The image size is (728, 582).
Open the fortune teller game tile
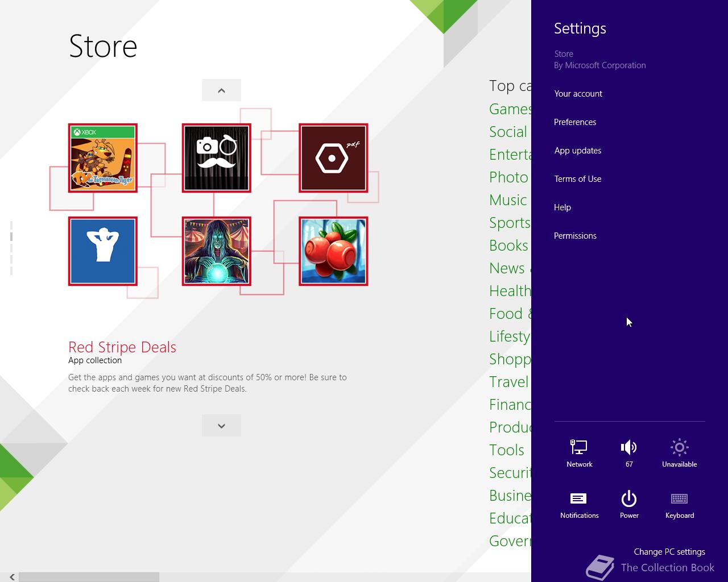pos(217,251)
